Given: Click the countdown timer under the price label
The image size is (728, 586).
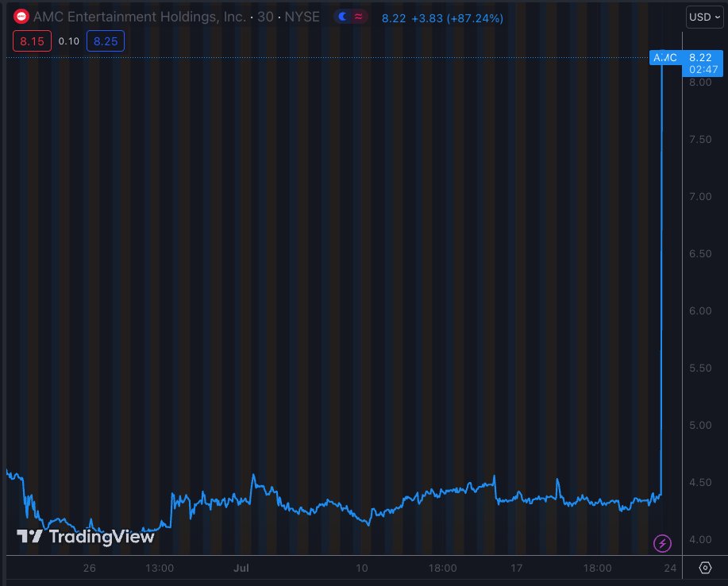Looking at the screenshot, I should [x=702, y=69].
